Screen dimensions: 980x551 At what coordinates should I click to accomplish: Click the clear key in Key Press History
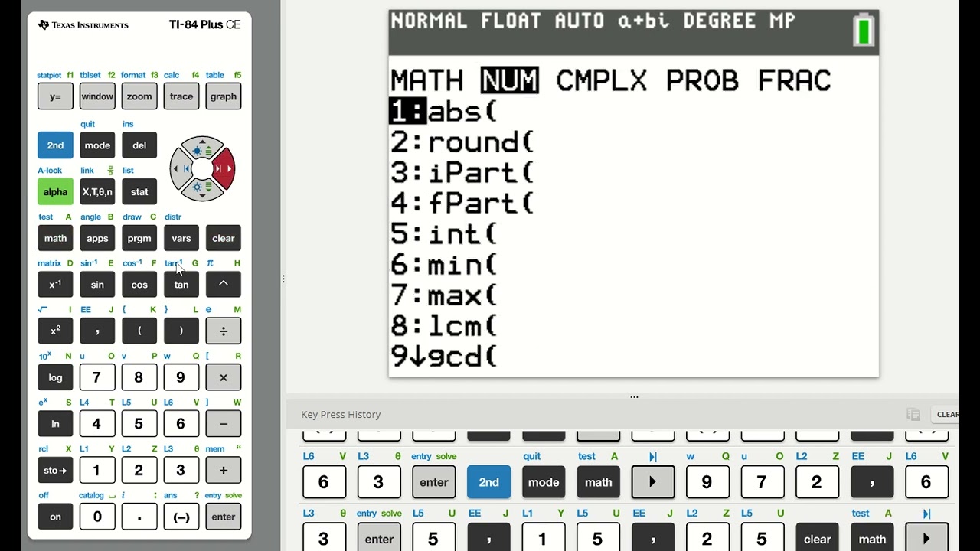tap(817, 537)
